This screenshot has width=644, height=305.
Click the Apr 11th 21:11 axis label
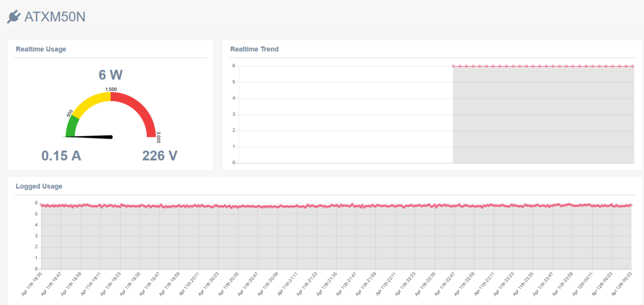[287, 283]
